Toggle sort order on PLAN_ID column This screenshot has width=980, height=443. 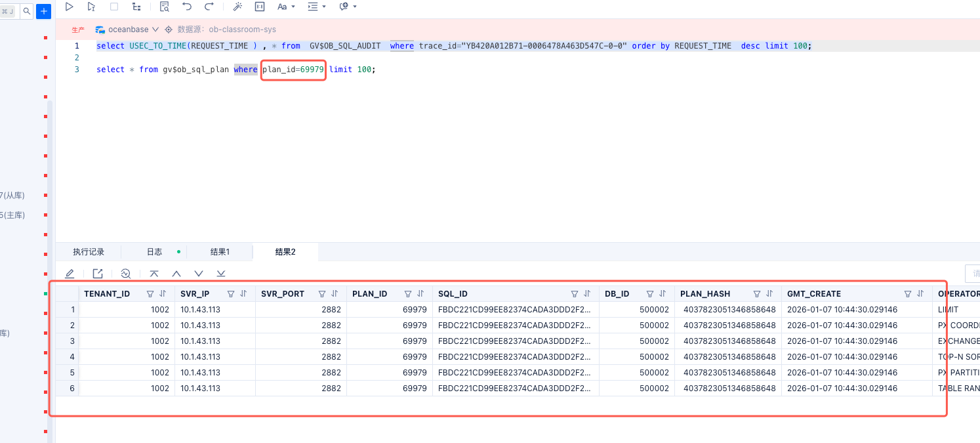click(420, 294)
